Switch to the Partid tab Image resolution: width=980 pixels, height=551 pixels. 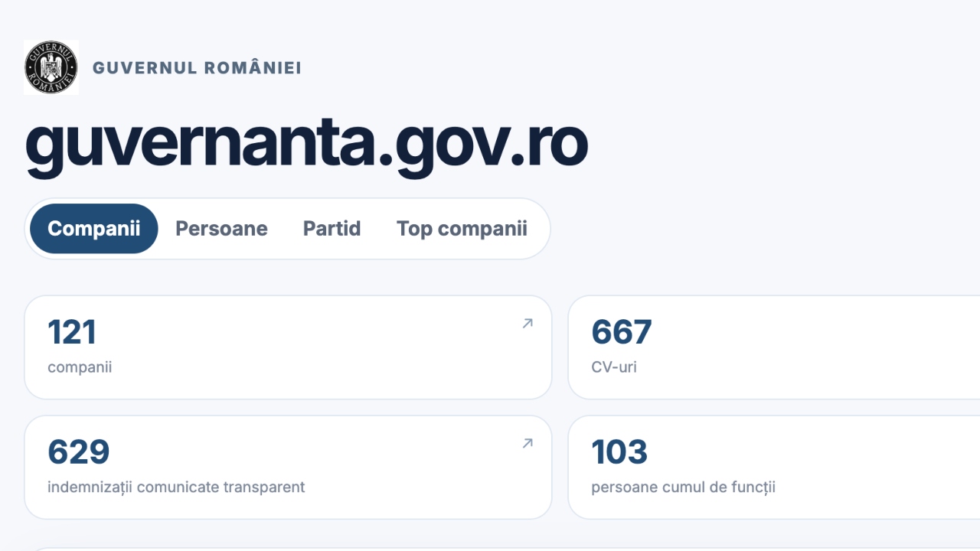332,229
